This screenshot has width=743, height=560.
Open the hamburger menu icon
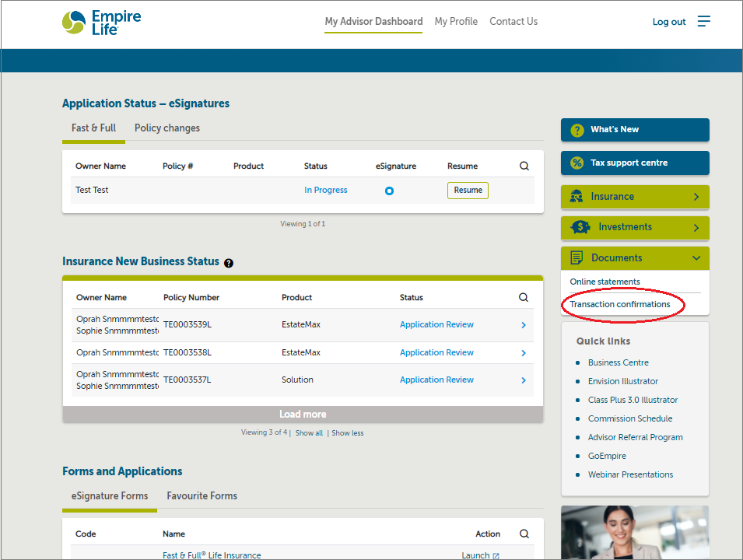coord(703,21)
